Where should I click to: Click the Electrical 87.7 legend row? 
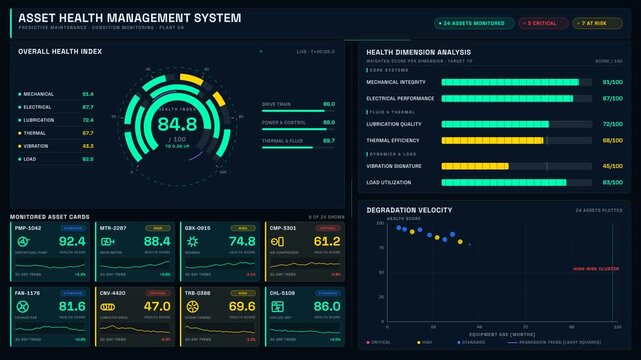[56, 107]
